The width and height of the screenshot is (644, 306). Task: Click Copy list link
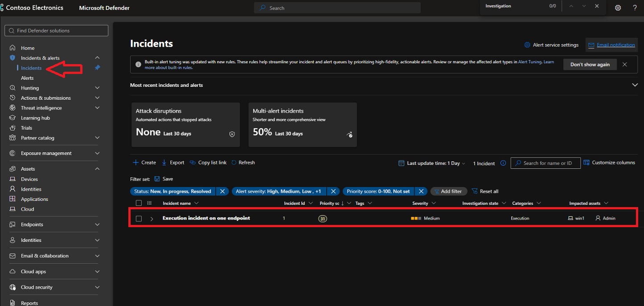[x=208, y=163]
